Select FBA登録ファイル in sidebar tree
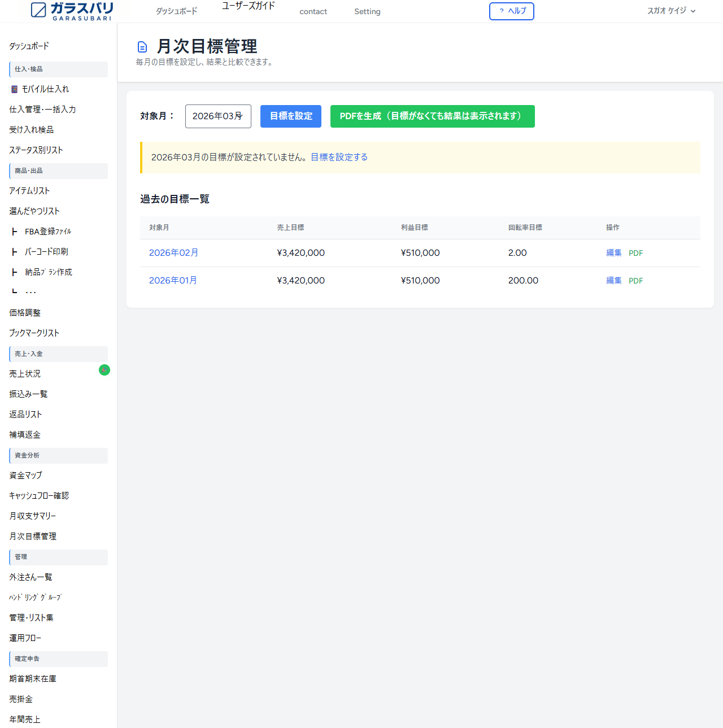 (x=48, y=232)
